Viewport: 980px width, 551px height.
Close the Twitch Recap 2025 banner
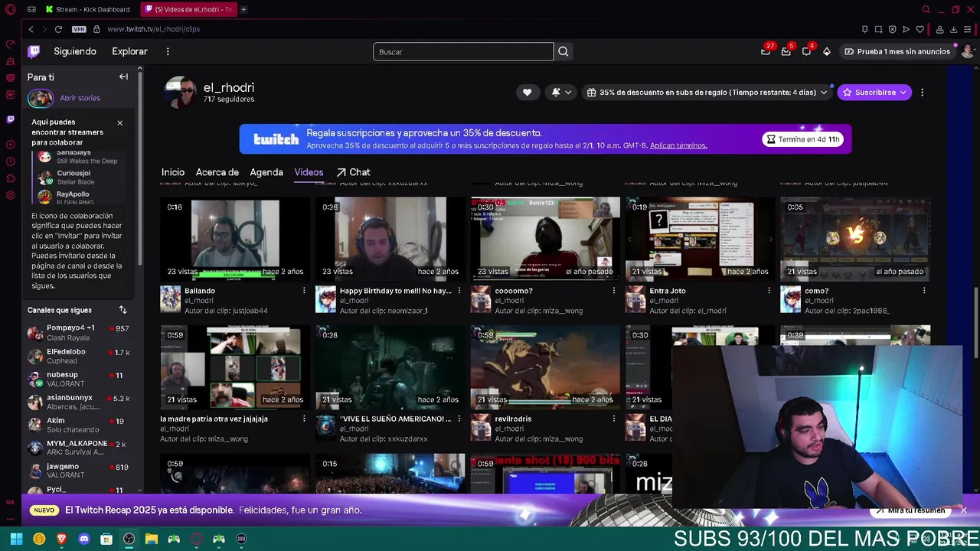pyautogui.click(x=964, y=510)
